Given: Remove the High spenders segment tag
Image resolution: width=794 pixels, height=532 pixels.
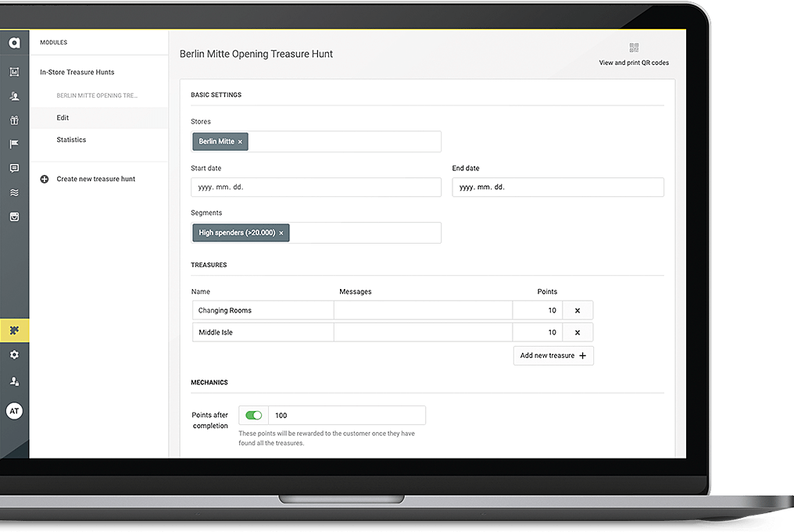Looking at the screenshot, I should [x=281, y=233].
